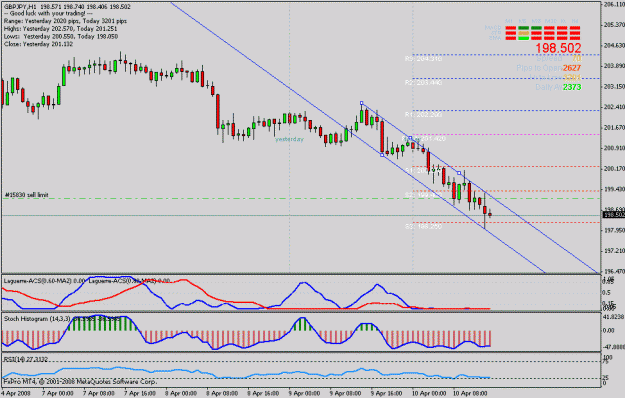The height and width of the screenshot is (398, 625).
Task: Click the RSI(14) 27.3132 indicator label
Action: point(26,359)
